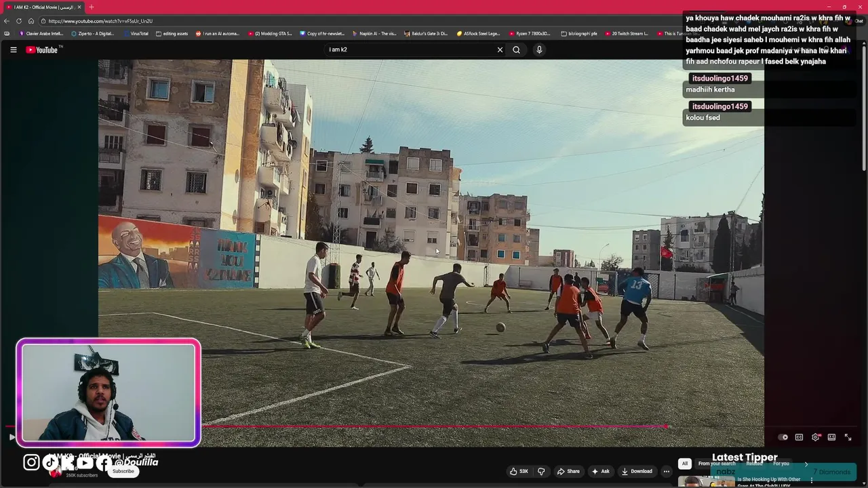The image size is (868, 488).
Task: Close the I AM K2 browser tab
Action: coord(79,7)
